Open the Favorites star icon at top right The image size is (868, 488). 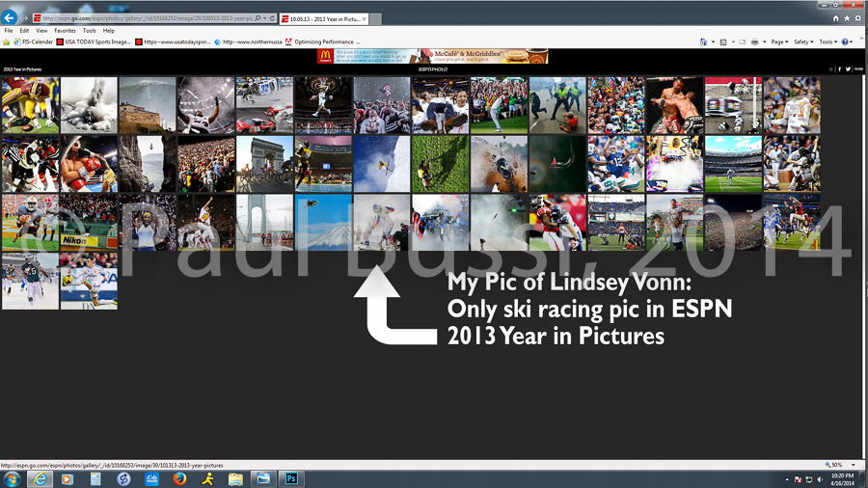(x=847, y=18)
